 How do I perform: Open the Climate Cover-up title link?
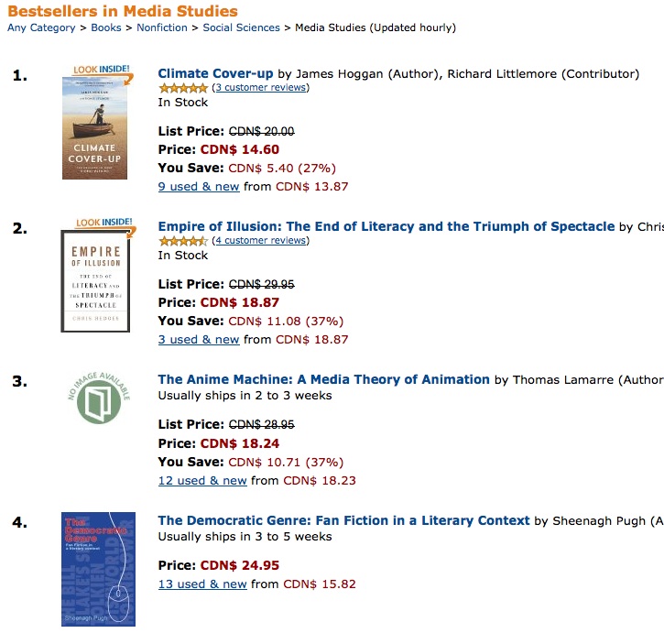tap(215, 73)
